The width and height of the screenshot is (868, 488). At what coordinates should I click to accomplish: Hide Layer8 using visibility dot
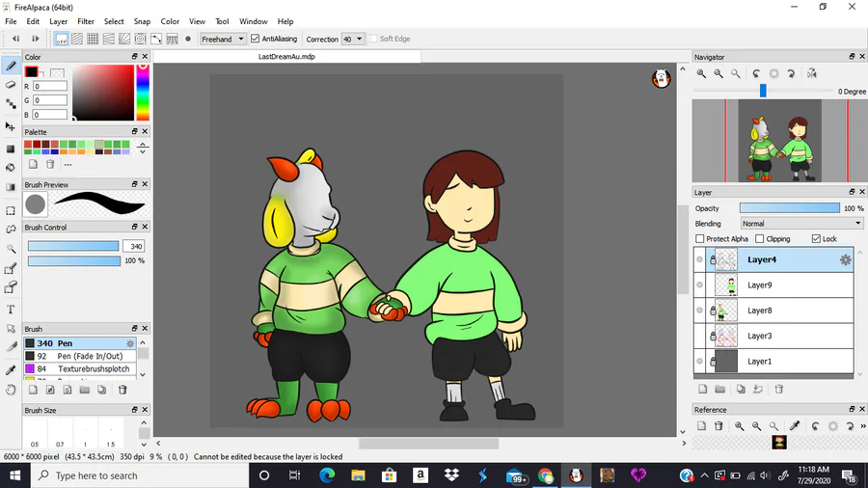[700, 311]
